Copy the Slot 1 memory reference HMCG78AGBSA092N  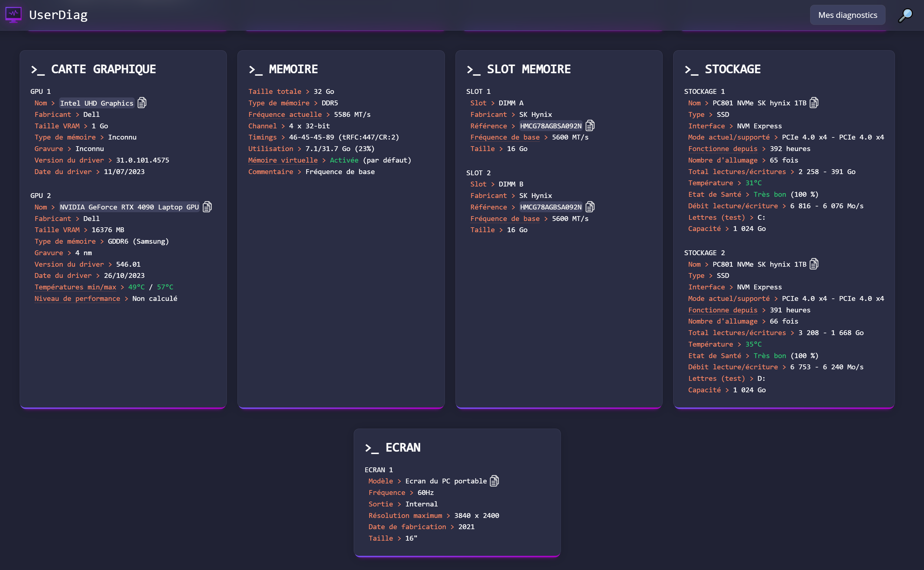(590, 126)
